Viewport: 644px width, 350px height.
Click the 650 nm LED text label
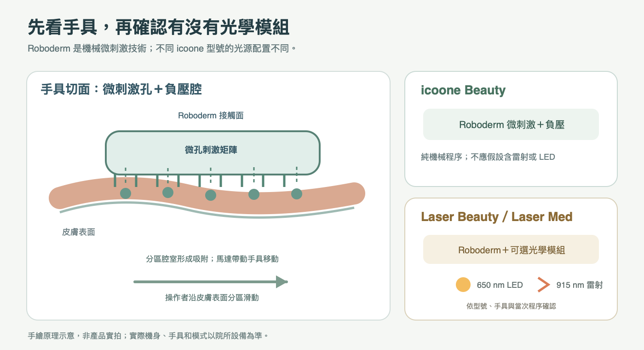click(x=500, y=285)
